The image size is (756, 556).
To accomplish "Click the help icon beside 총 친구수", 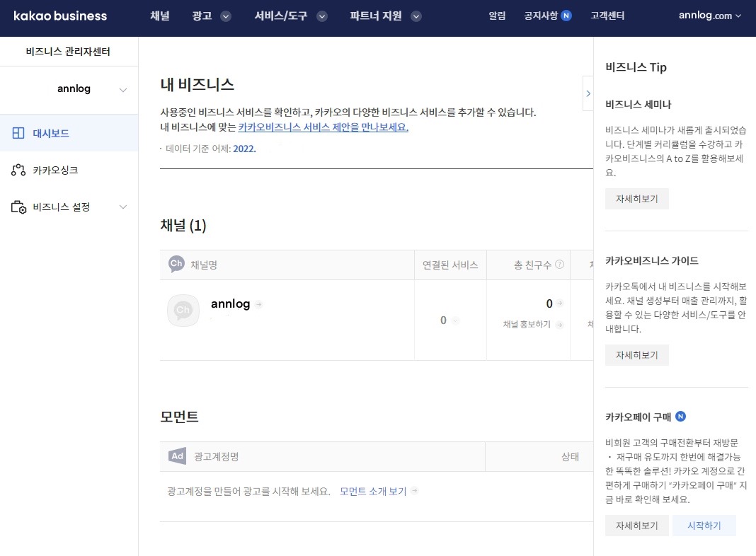I will click(559, 264).
